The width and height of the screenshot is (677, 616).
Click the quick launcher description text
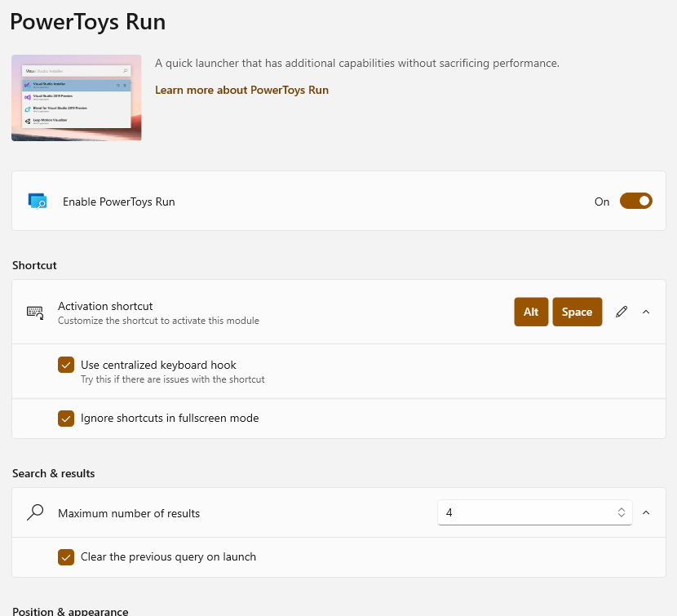(357, 63)
